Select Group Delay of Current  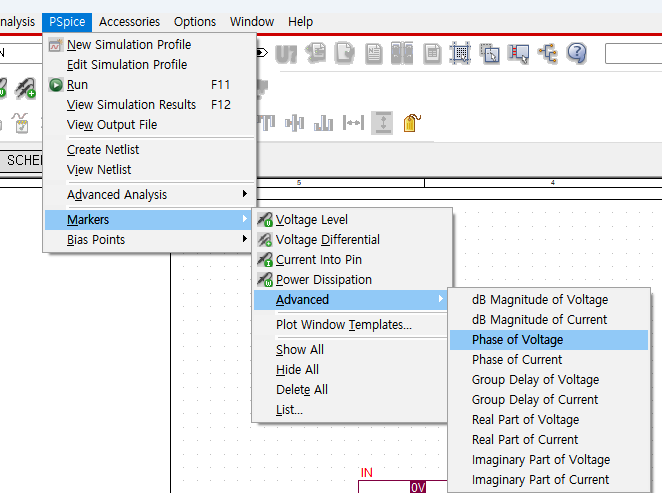coord(549,400)
